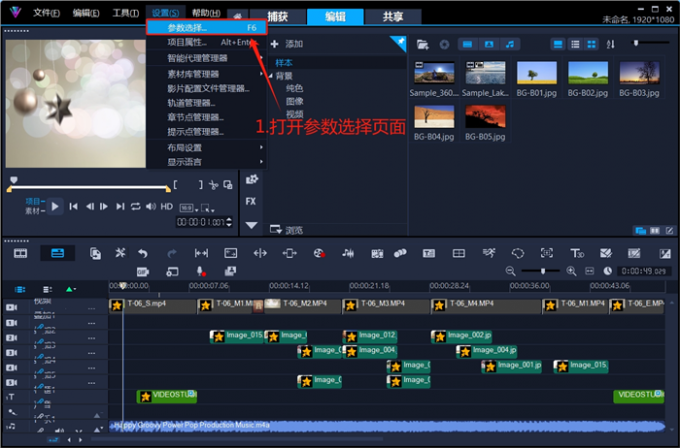Open the green add-track dropdown
This screenshot has height=448, width=680.
(71, 289)
